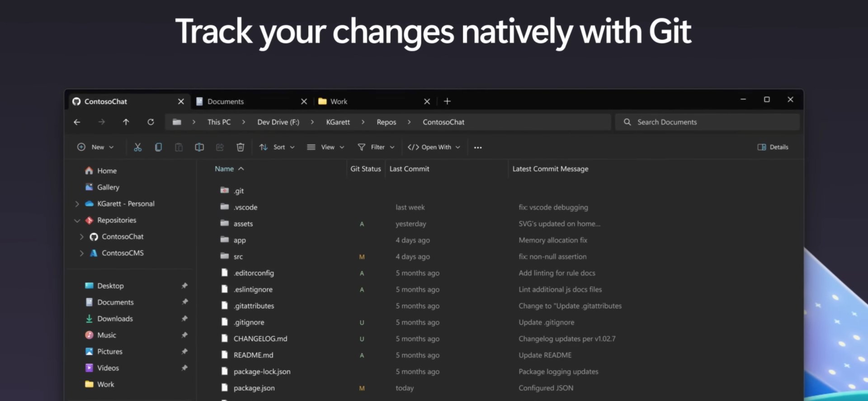Expand the ContosoChat sidebar node
This screenshot has height=401, width=868.
pyautogui.click(x=81, y=237)
